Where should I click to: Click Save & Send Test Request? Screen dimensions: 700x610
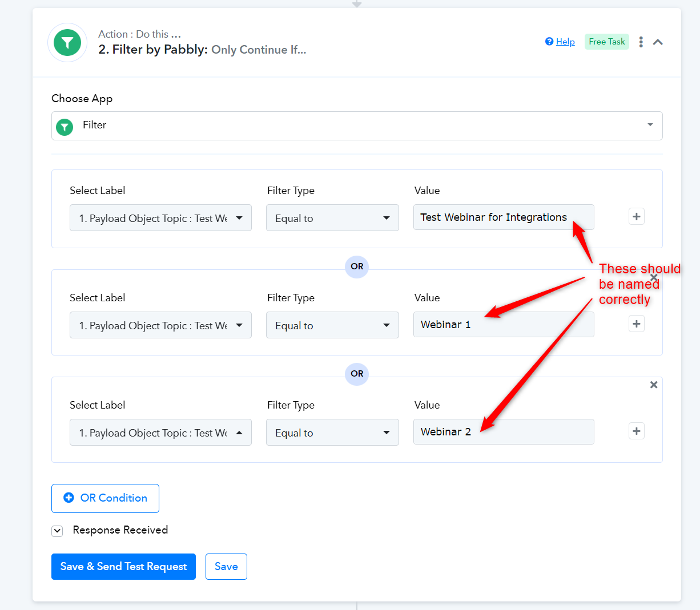pos(123,567)
